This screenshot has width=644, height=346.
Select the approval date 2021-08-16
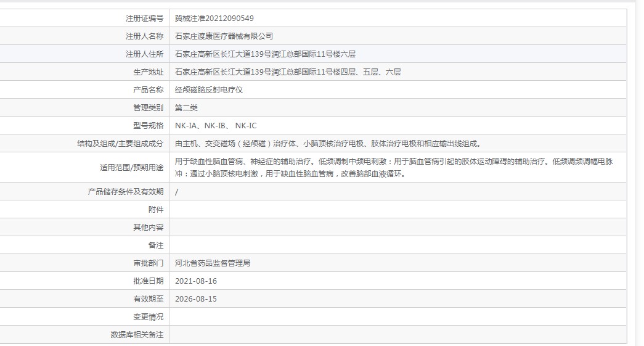tap(196, 281)
